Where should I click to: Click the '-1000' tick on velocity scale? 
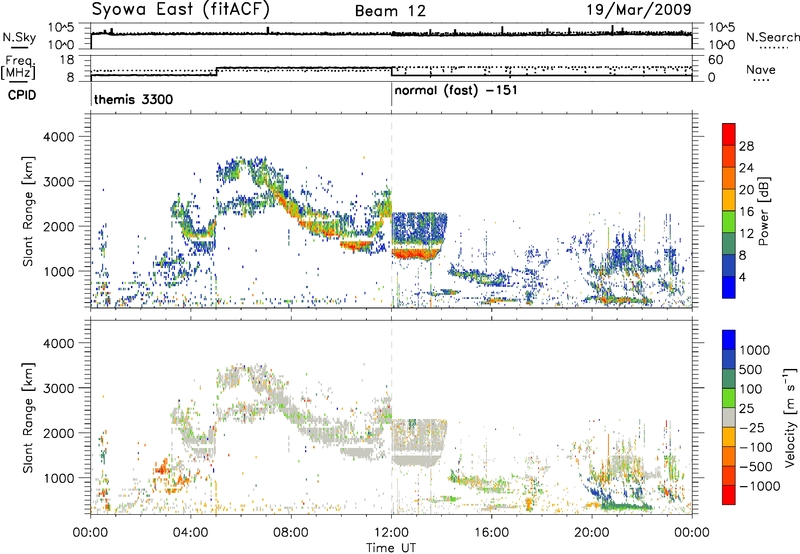[x=759, y=486]
